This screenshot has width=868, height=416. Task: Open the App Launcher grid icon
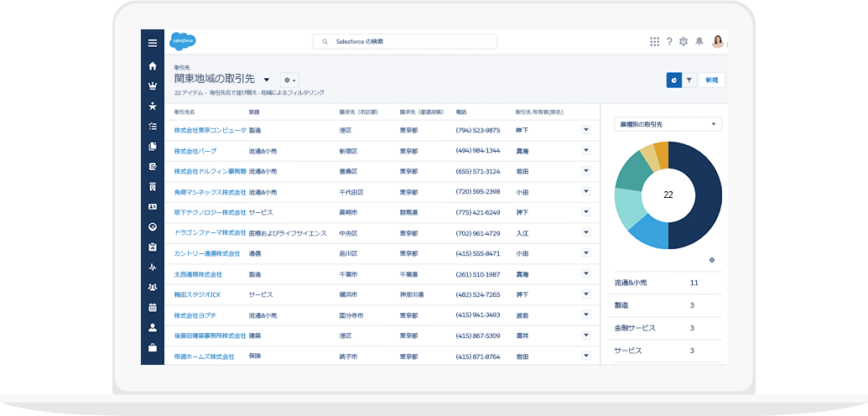pos(654,41)
